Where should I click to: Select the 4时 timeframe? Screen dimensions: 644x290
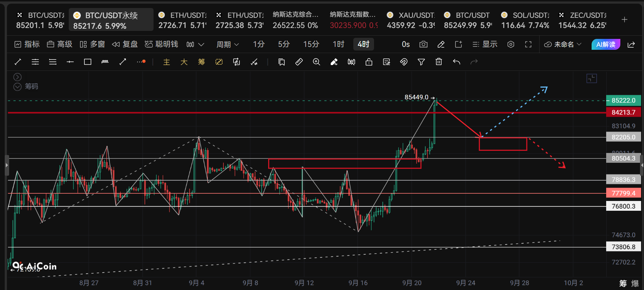click(x=363, y=44)
